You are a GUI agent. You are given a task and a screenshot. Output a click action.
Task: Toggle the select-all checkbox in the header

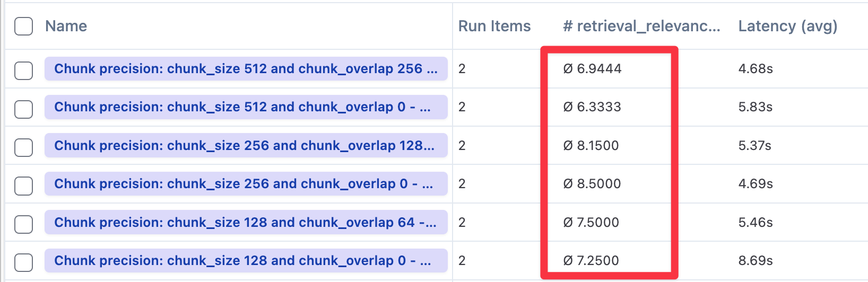[23, 26]
